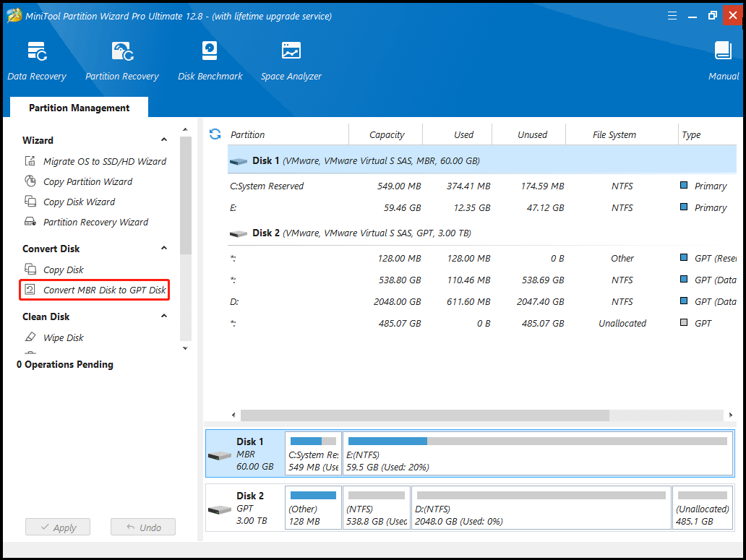Select the E: partition row
Viewport: 746px width, 560px height.
coord(482,208)
